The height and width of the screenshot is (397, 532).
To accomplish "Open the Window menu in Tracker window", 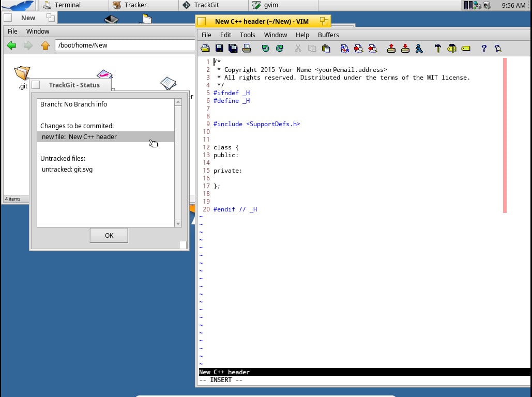I will coord(38,32).
